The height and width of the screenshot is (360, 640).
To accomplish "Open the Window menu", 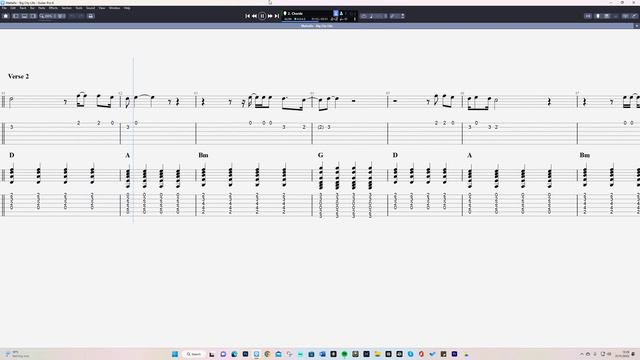I will click(115, 8).
